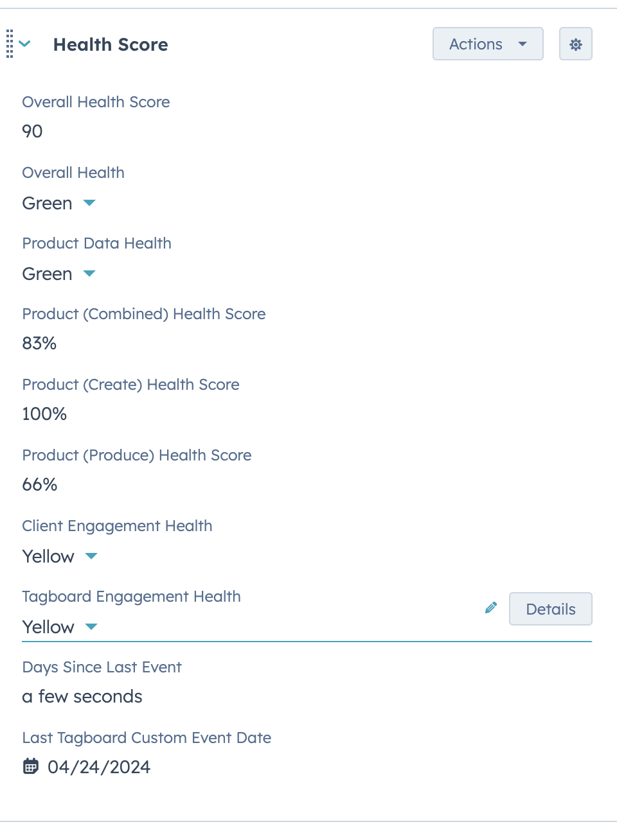Click the calendar icon next to 04/24/2024
The width and height of the screenshot is (617, 840).
pos(31,766)
